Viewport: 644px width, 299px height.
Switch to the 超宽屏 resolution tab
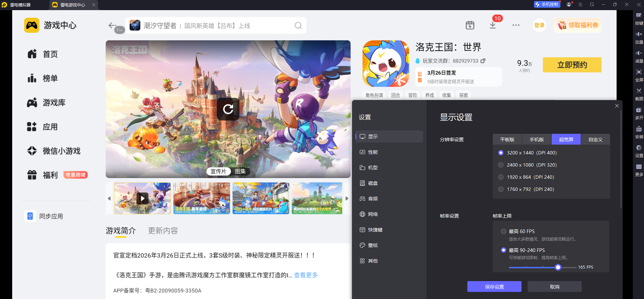tap(566, 140)
